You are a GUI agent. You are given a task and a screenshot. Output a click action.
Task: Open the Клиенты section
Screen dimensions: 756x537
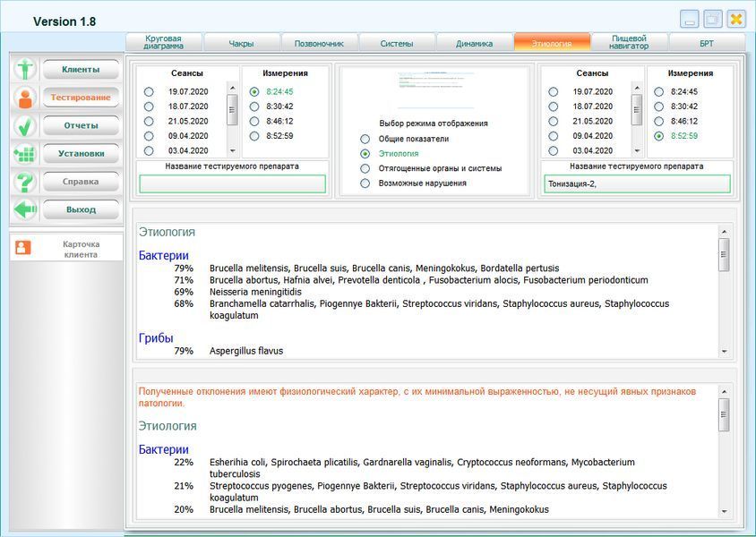81,69
